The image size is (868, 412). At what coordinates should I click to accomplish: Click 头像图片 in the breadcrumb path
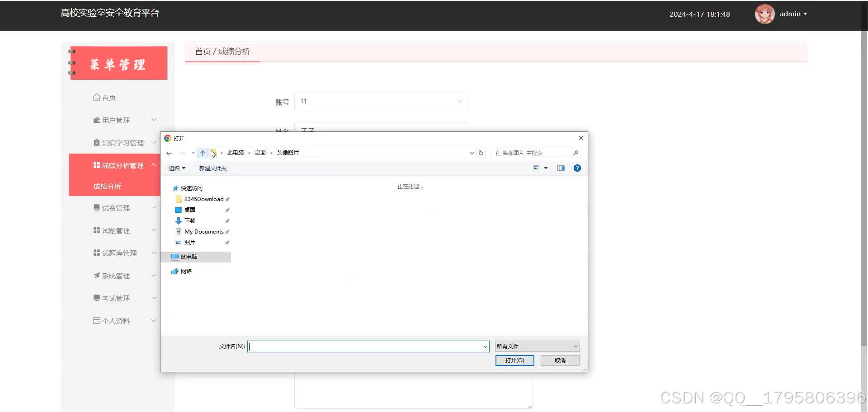click(x=288, y=153)
